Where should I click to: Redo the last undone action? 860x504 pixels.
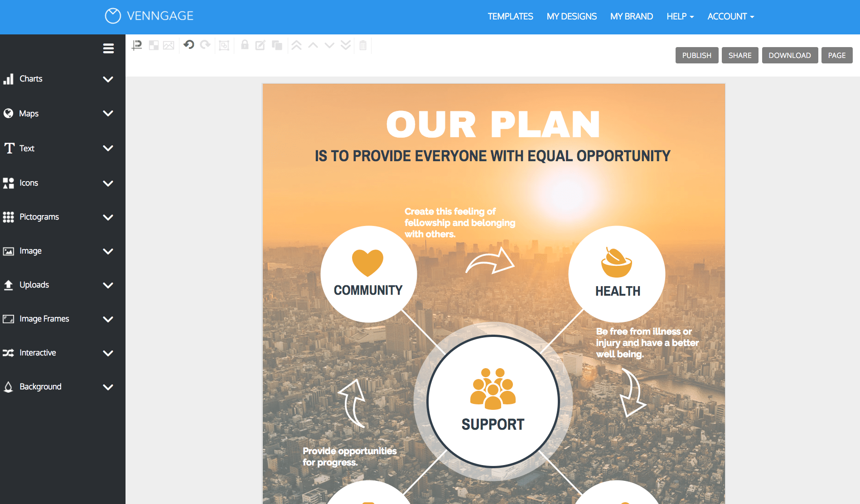205,45
